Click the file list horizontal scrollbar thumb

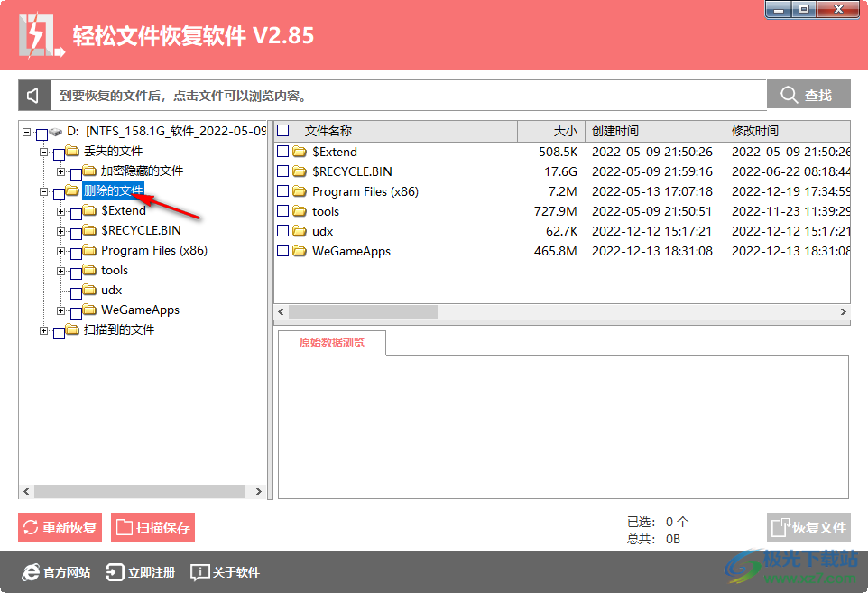[x=363, y=311]
